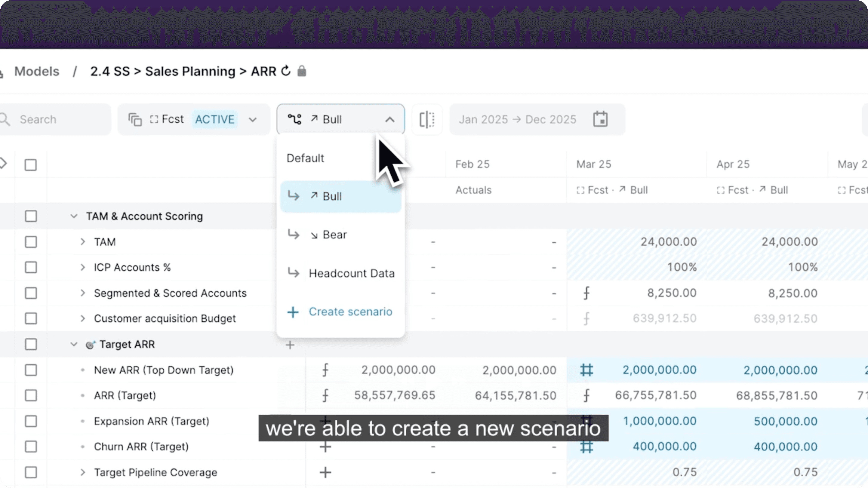Tick the select-all header checkbox

31,165
